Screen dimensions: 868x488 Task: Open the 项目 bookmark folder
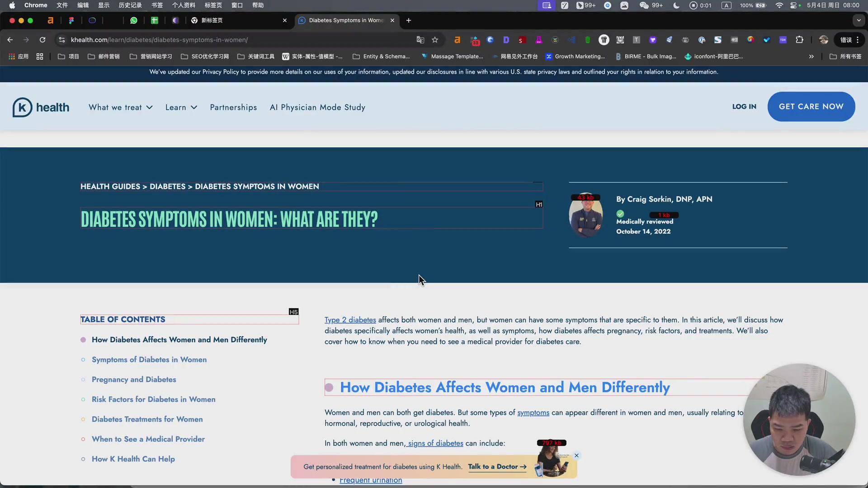click(68, 56)
